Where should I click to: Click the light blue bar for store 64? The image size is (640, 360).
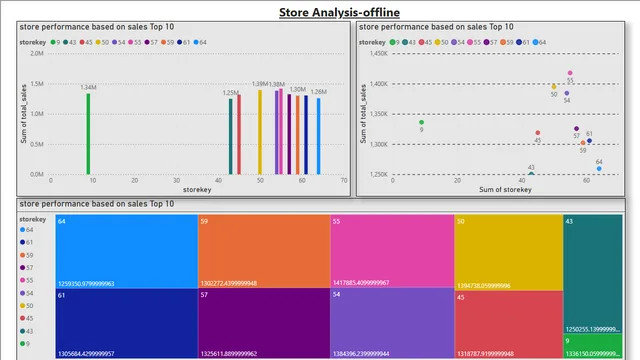319,136
